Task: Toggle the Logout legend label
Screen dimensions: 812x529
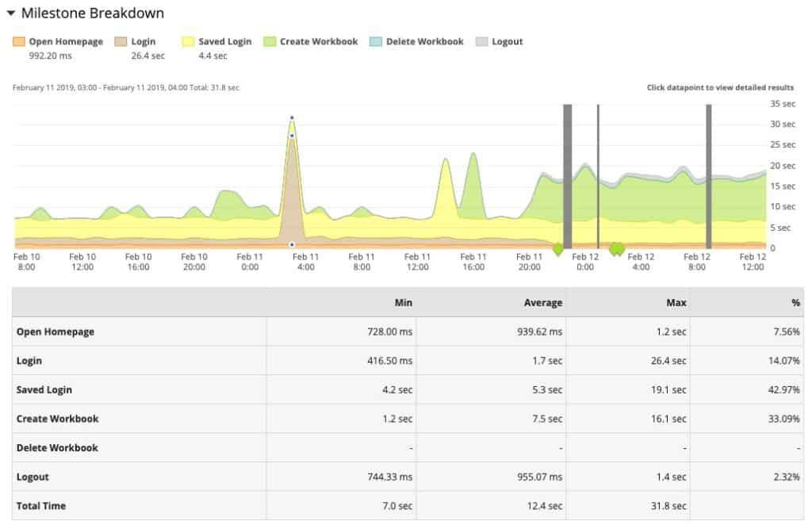Action: (507, 41)
